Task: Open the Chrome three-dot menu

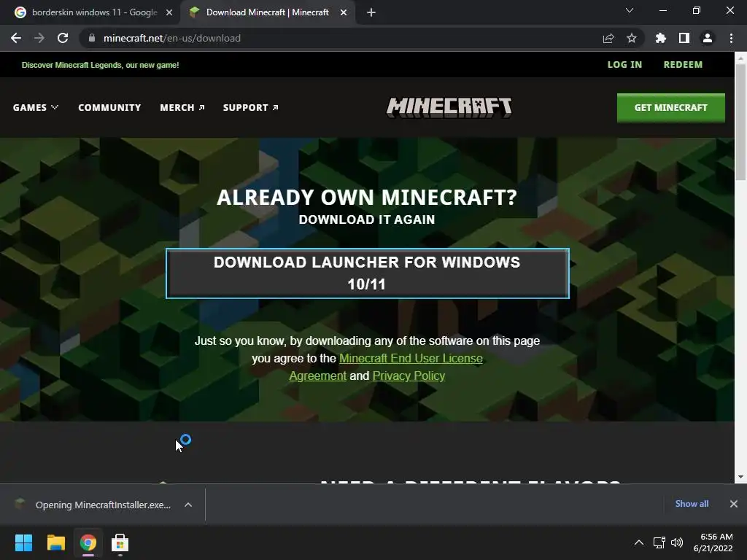Action: tap(731, 38)
